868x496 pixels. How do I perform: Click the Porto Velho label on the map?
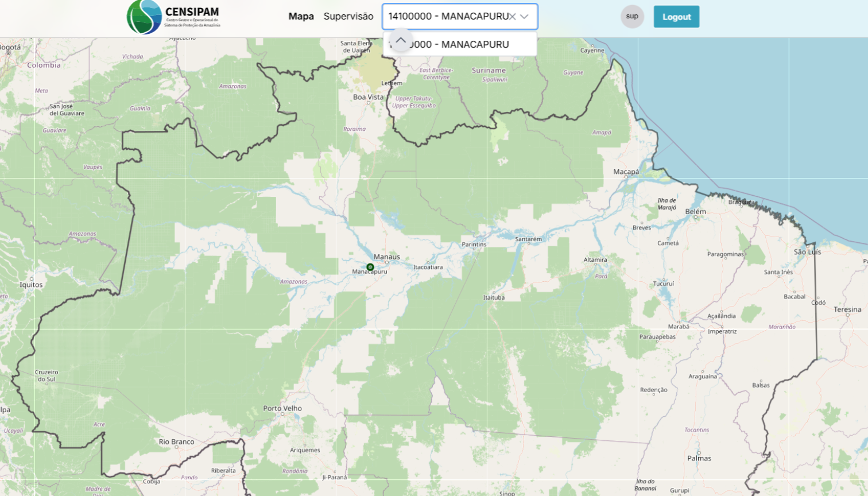pos(282,408)
